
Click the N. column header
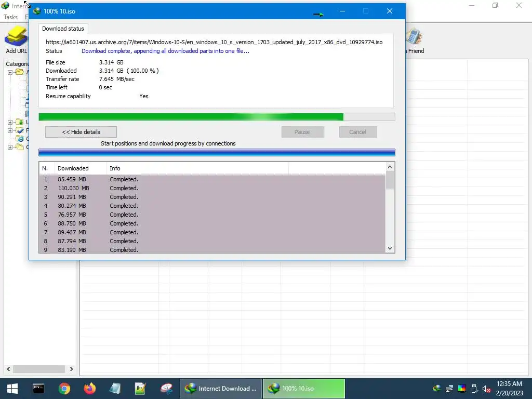coord(47,168)
